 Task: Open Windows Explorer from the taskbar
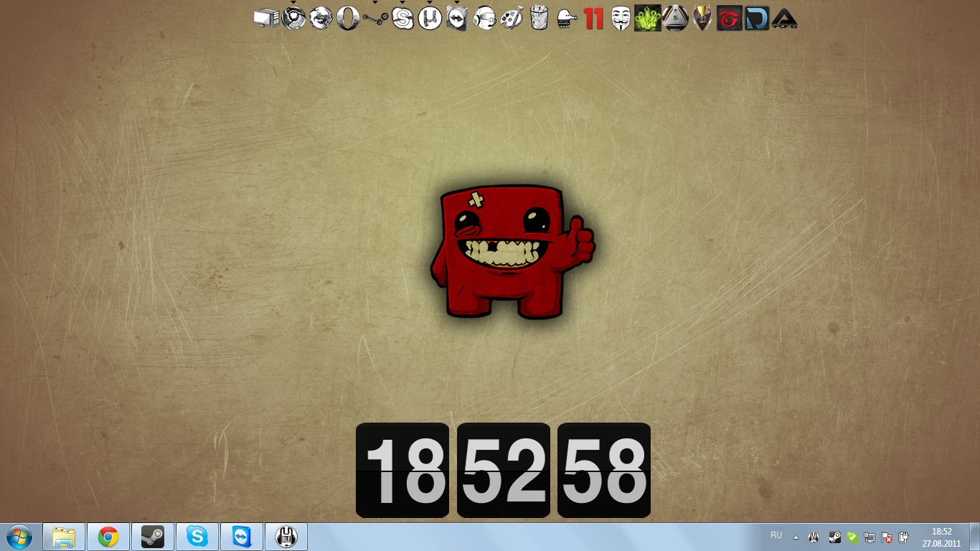(64, 537)
